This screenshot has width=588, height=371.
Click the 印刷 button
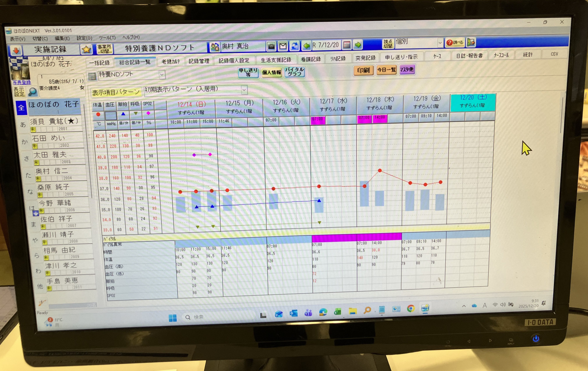click(x=363, y=71)
